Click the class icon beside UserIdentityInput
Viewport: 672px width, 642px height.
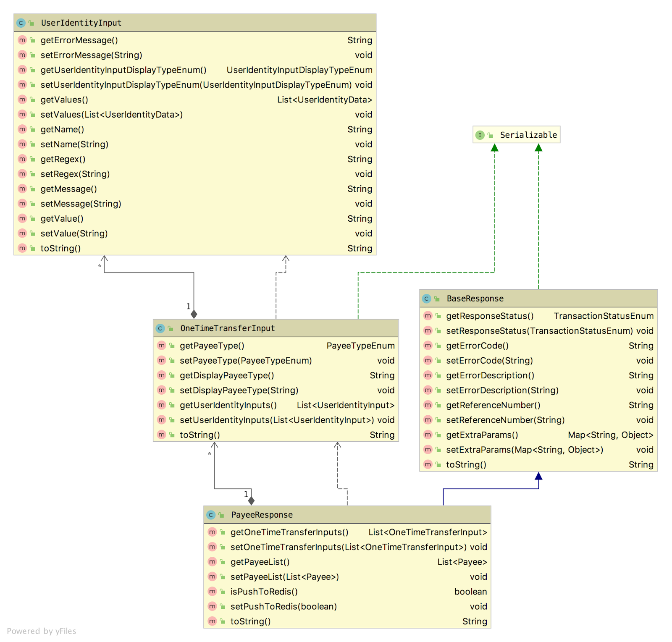tap(21, 23)
